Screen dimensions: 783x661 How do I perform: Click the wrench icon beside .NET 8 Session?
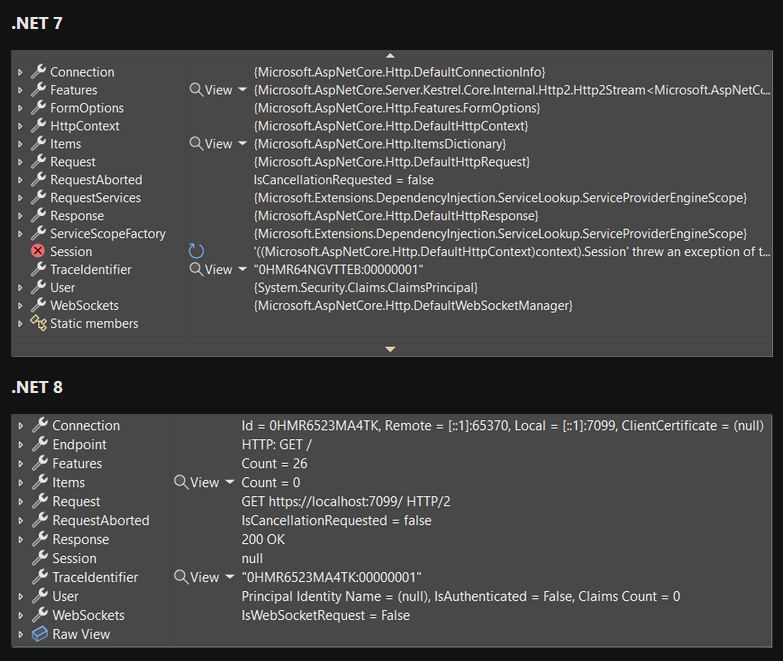tap(40, 558)
